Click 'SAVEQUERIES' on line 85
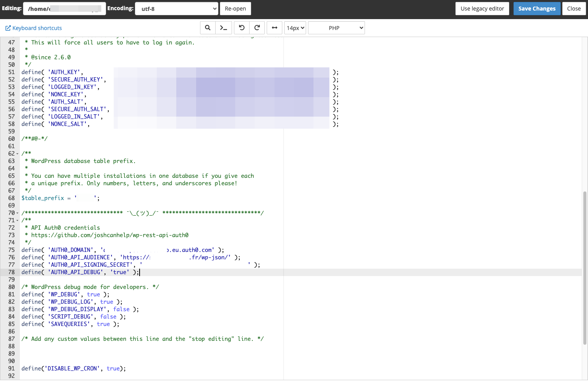This screenshot has height=388, width=588. click(x=69, y=324)
